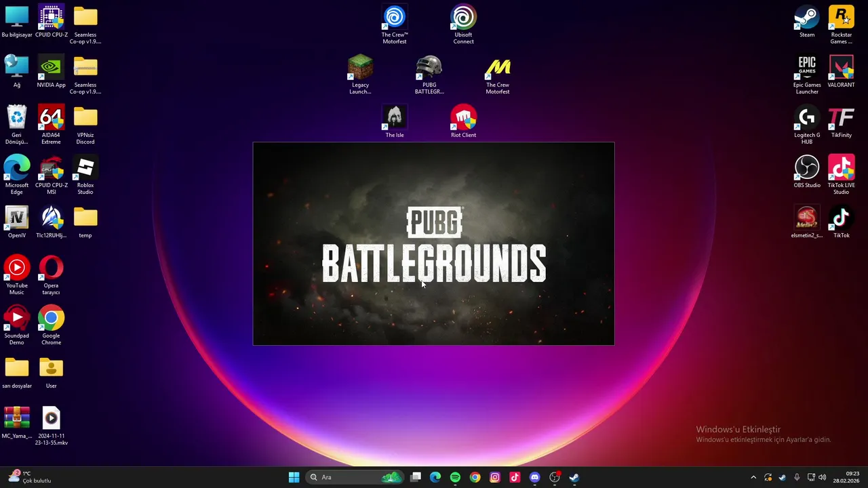Click the PUBG BATTLEGROUNDS splash screen
Screen dimensions: 868x488
434,243
